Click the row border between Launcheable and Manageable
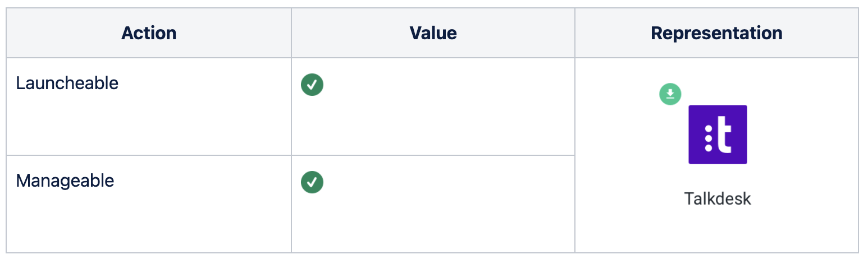Screen dimensions: 868x259 click(x=291, y=155)
